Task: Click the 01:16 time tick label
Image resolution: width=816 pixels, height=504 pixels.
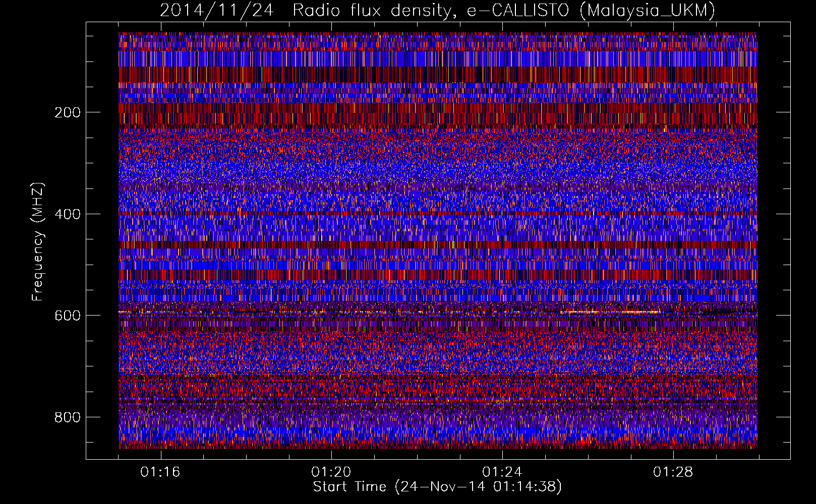Action: point(160,472)
